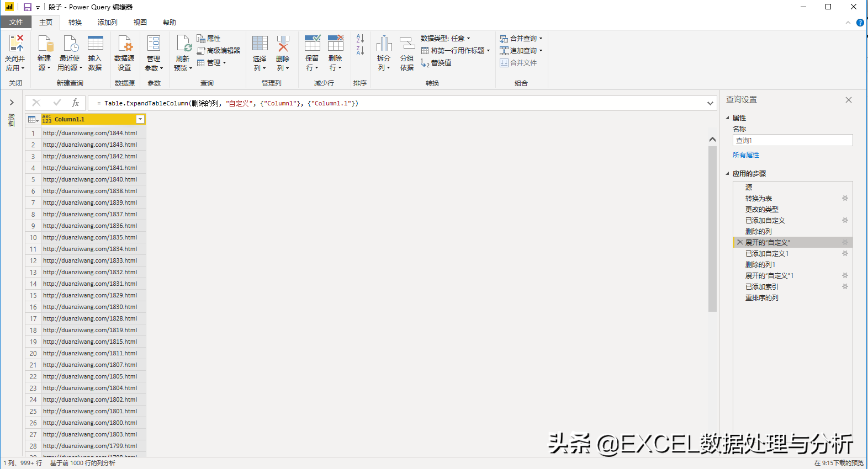Collapse the 属性 (Properties) section
The height and width of the screenshot is (469, 868).
[728, 118]
